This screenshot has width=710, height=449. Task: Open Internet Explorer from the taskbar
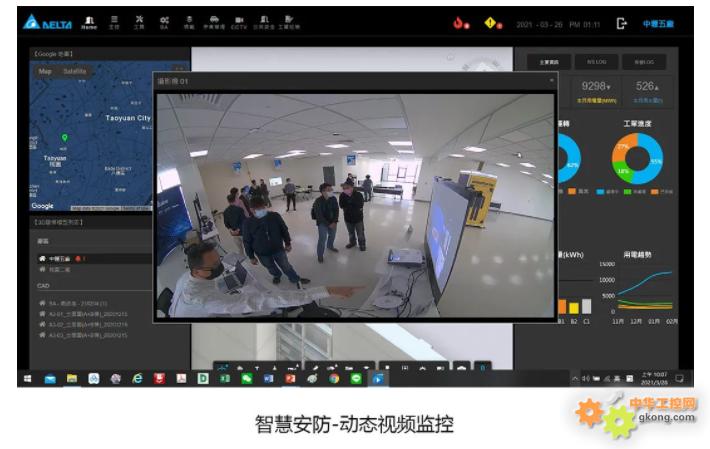click(x=137, y=379)
